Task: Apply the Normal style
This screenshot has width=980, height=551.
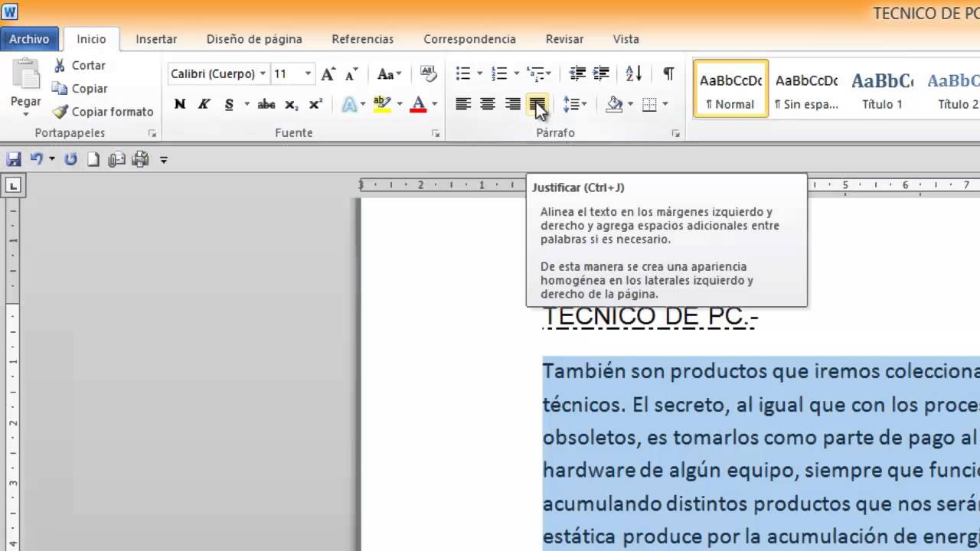Action: (x=730, y=89)
